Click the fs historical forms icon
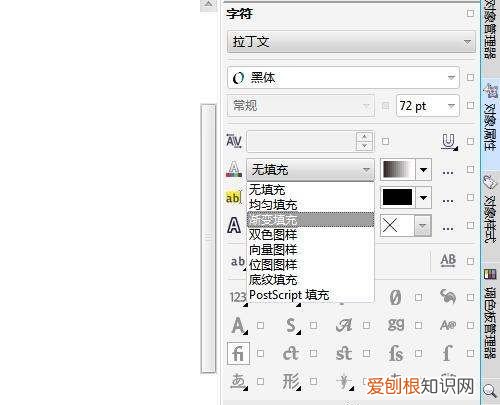The width and height of the screenshot is (500, 405). point(396,353)
